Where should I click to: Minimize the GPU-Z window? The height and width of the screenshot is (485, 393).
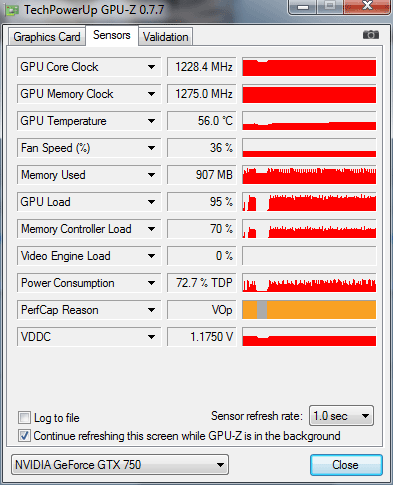click(303, 7)
